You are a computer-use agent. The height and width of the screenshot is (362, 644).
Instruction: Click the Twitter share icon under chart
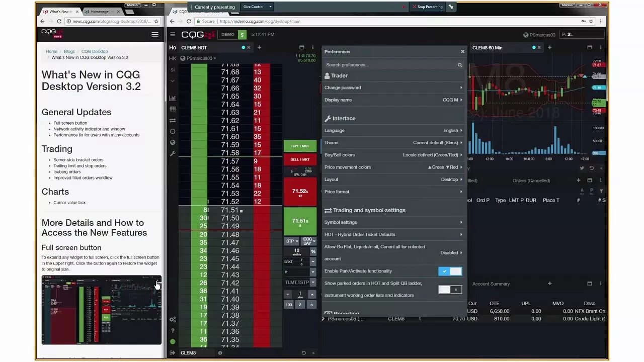[x=582, y=168]
